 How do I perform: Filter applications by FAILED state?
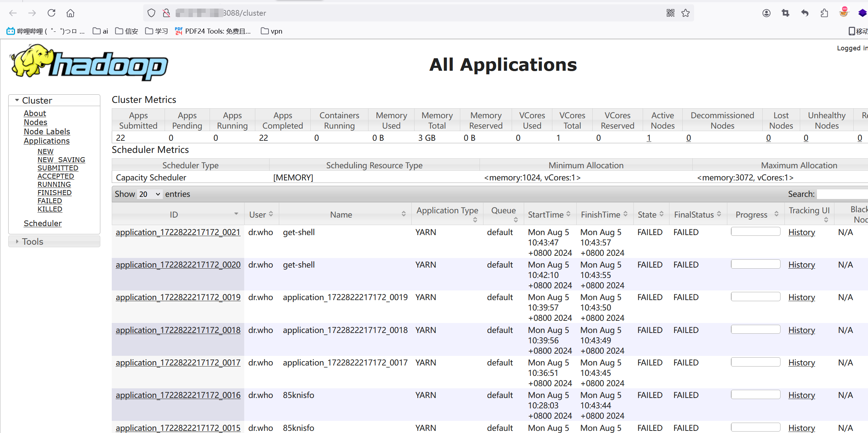pyautogui.click(x=50, y=201)
